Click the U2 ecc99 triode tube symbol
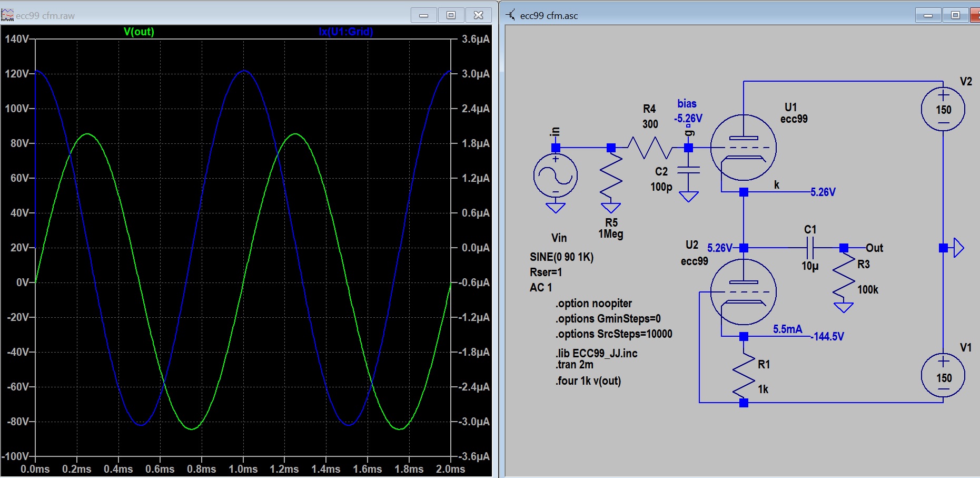This screenshot has width=980, height=478. [743, 292]
